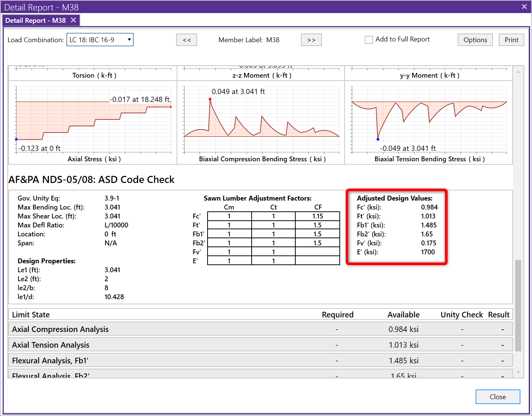Click scrollbar up arrow in report

518,71
